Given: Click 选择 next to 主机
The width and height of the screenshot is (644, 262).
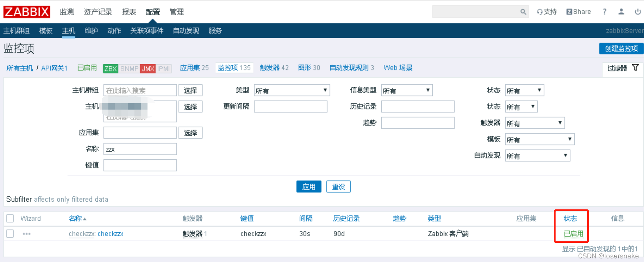Looking at the screenshot, I should point(190,107).
